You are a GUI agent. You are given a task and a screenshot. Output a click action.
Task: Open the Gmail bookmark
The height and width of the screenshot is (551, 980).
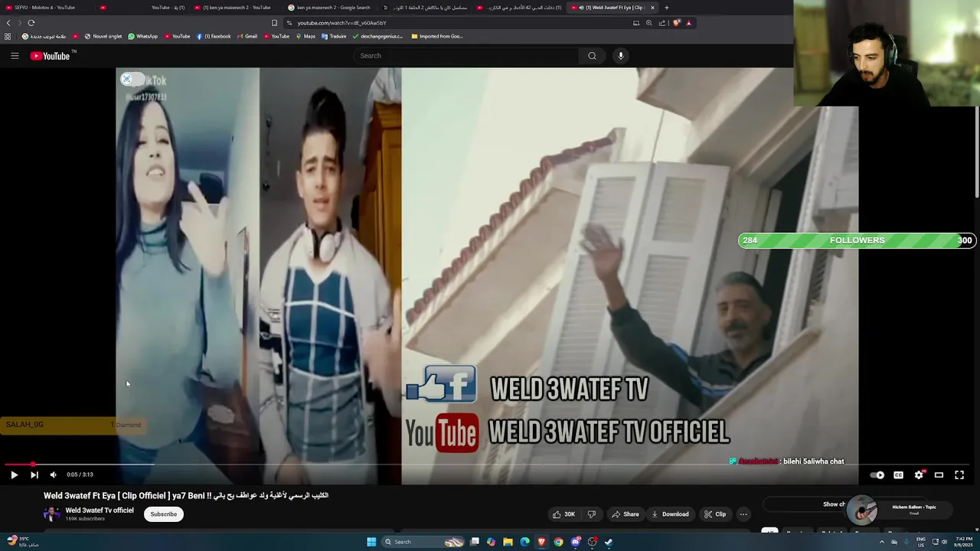(x=247, y=36)
